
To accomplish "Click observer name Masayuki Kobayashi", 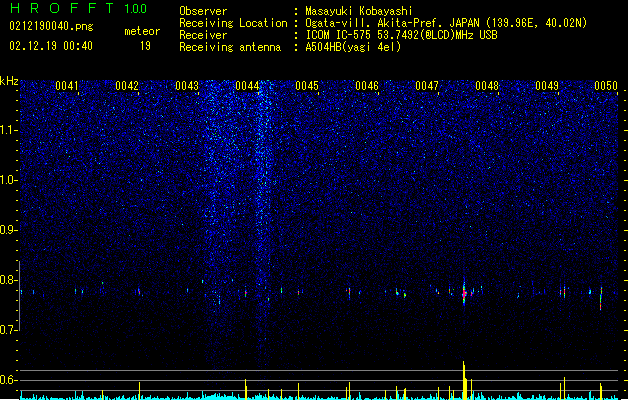I will click(359, 11).
